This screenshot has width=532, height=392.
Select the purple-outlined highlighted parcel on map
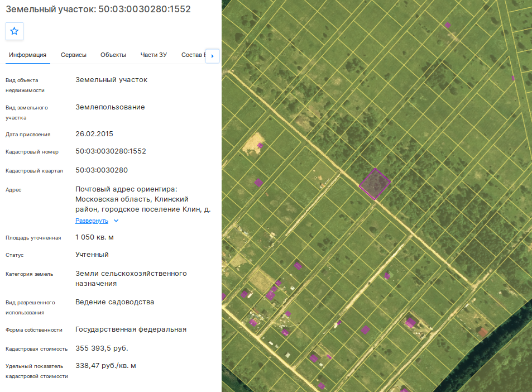(x=375, y=184)
